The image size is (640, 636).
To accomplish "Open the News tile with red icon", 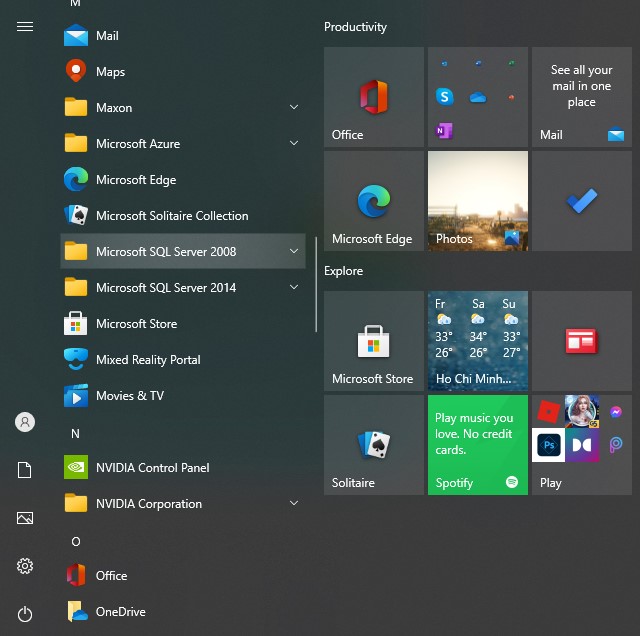I will pyautogui.click(x=581, y=341).
